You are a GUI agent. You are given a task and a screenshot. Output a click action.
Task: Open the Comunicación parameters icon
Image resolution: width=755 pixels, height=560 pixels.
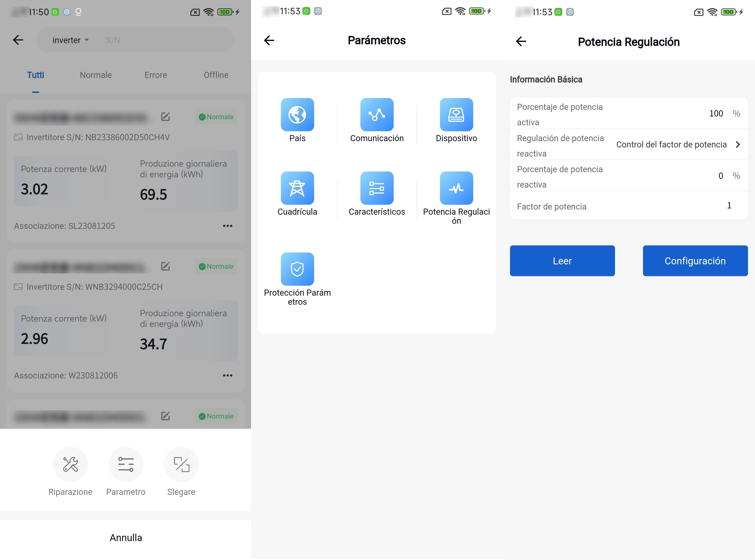coord(377,115)
